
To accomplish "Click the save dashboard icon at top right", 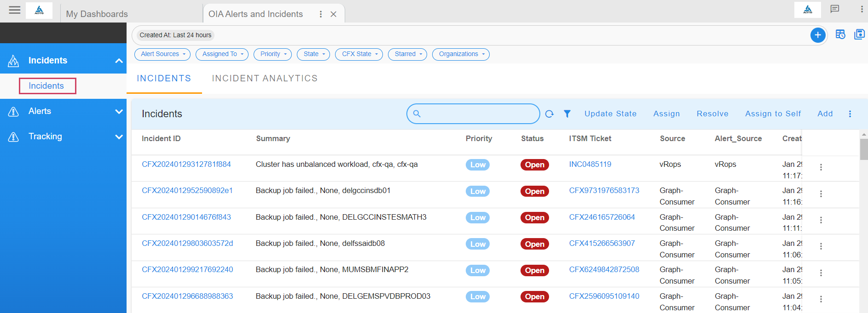I will [859, 34].
